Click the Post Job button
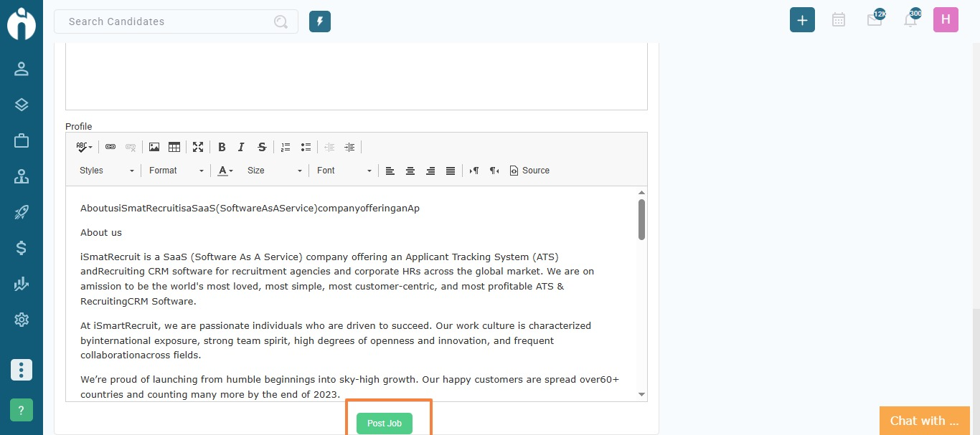 (x=385, y=424)
